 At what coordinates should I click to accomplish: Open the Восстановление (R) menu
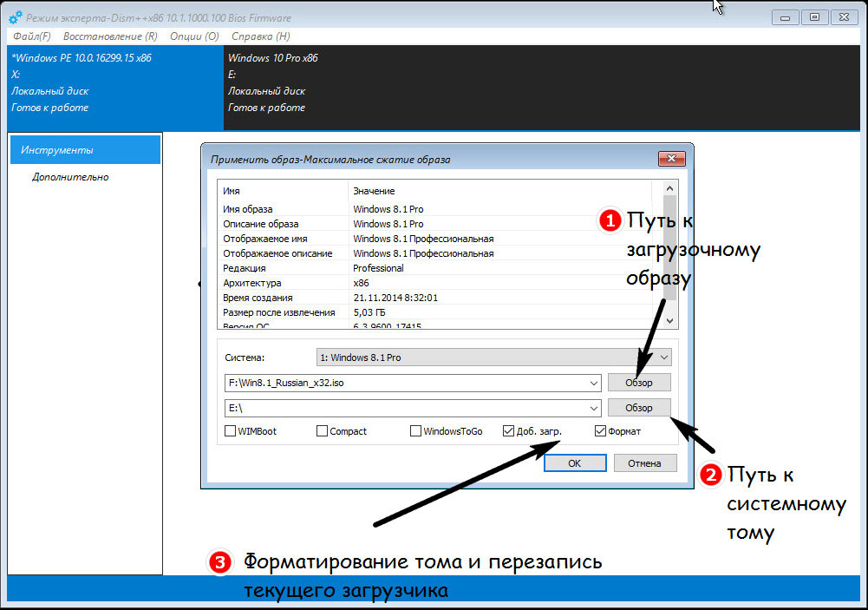click(x=110, y=36)
